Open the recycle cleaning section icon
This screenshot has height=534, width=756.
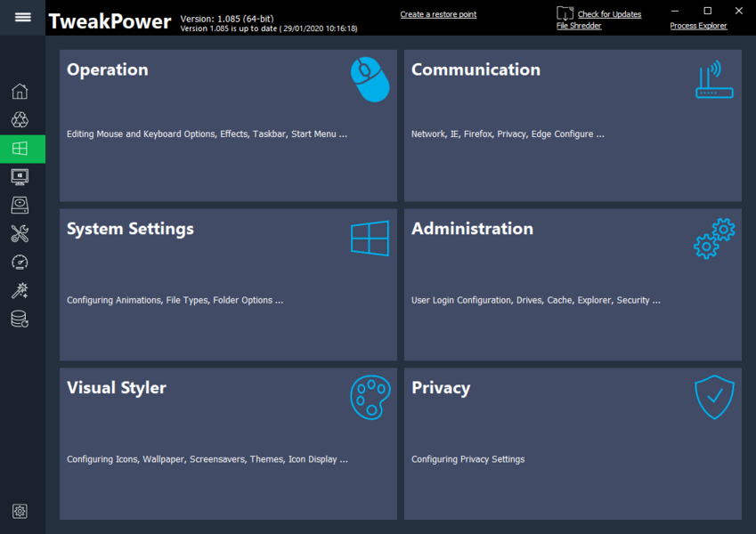[20, 120]
